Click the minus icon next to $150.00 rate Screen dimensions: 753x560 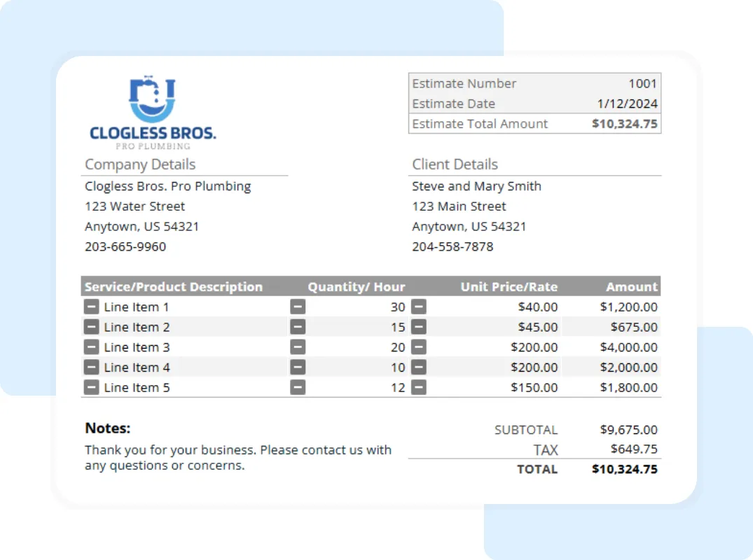(419, 387)
